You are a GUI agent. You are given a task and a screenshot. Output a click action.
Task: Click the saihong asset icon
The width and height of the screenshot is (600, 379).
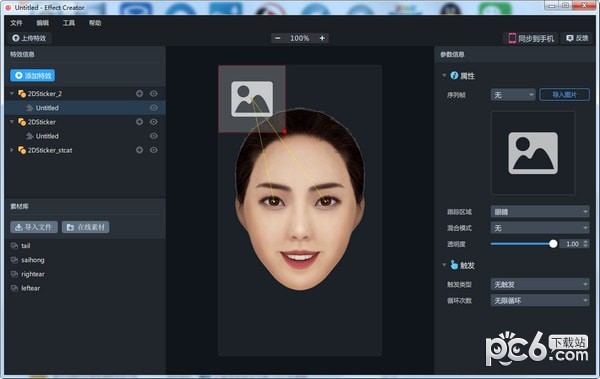pos(14,260)
